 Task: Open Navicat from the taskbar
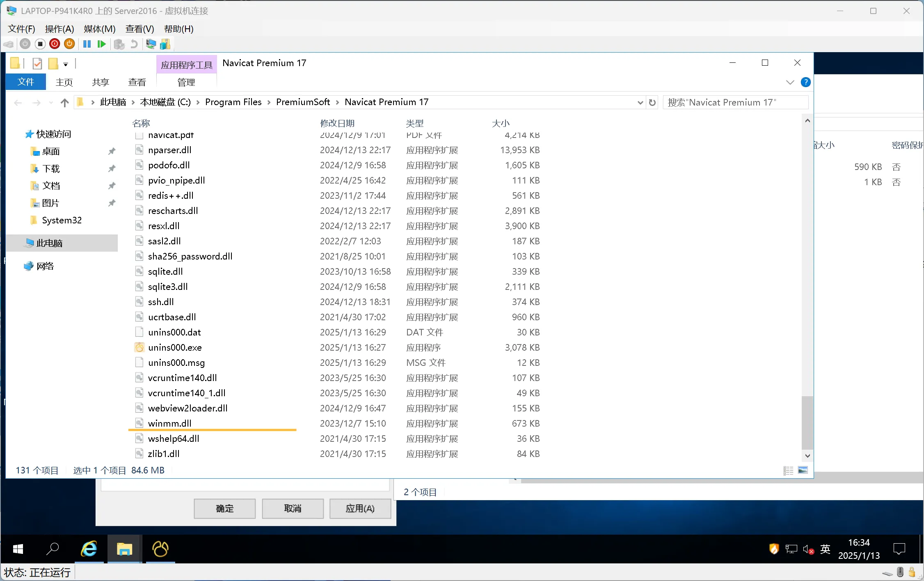pyautogui.click(x=160, y=549)
